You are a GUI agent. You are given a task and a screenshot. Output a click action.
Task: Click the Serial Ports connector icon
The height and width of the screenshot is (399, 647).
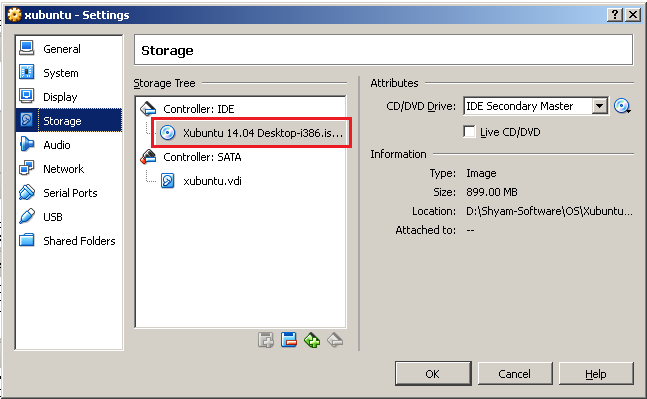point(27,192)
